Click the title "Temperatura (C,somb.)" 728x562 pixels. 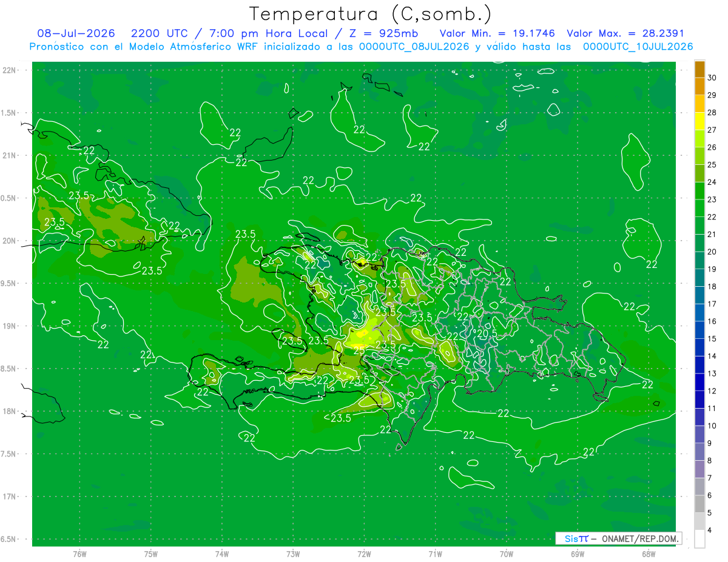(x=371, y=14)
